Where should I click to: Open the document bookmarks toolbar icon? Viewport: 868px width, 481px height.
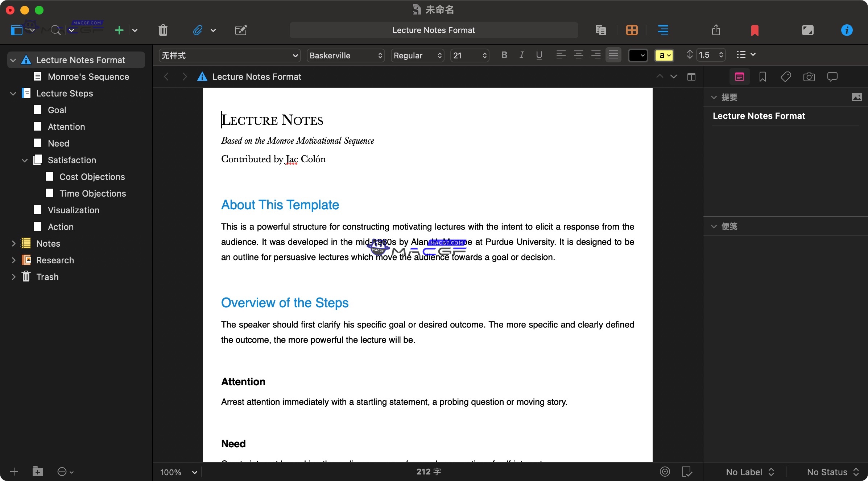click(x=755, y=30)
